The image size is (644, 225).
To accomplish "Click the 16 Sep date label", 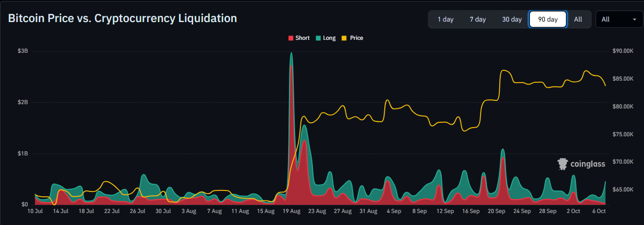I will tap(471, 211).
